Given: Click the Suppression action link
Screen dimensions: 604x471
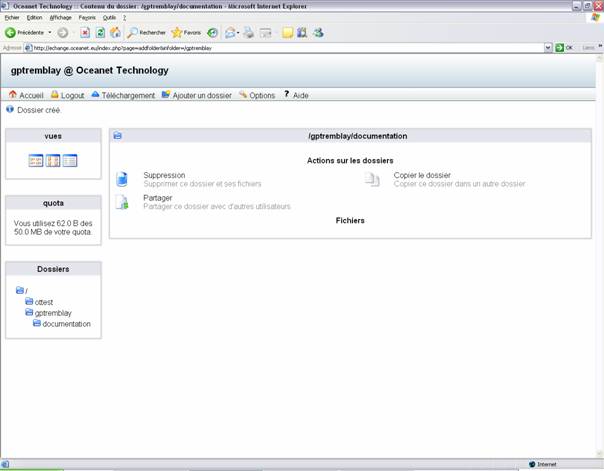Looking at the screenshot, I should tap(164, 175).
